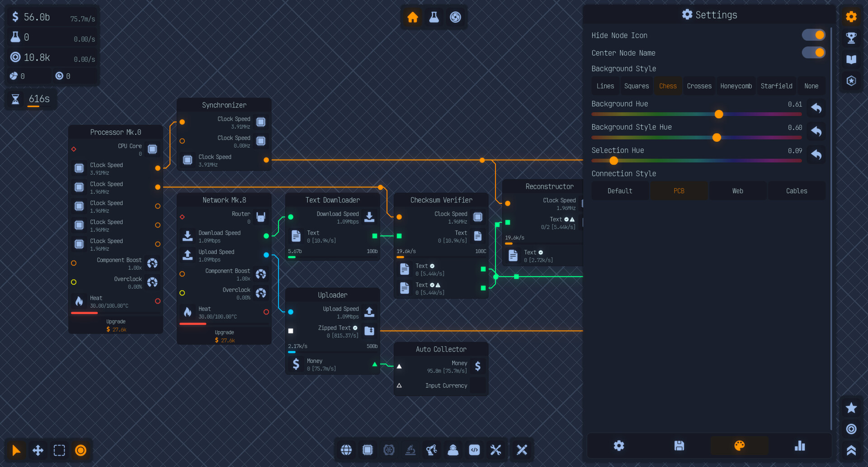Open the Achievements trophy panel
Image resolution: width=868 pixels, height=467 pixels.
[x=851, y=38]
